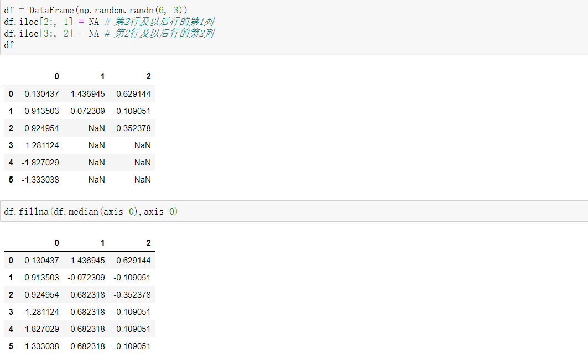Click column header 2 of the first table
Image resolution: width=588 pixels, height=364 pixels.
148,76
